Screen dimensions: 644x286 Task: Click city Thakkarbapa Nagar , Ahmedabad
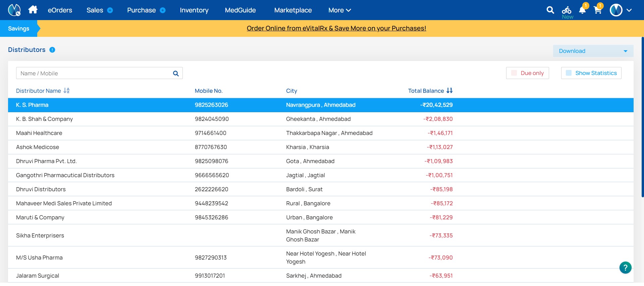(329, 133)
